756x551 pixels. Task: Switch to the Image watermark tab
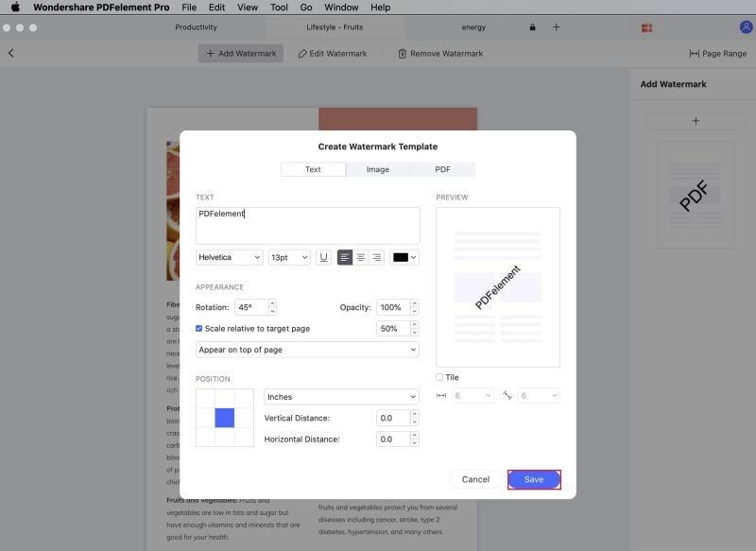click(377, 169)
